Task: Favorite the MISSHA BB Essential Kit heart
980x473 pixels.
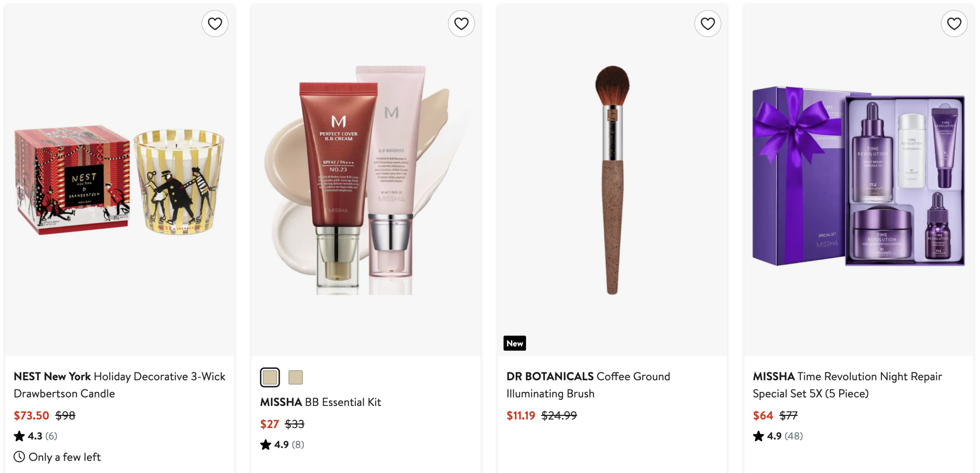Action: pyautogui.click(x=461, y=24)
